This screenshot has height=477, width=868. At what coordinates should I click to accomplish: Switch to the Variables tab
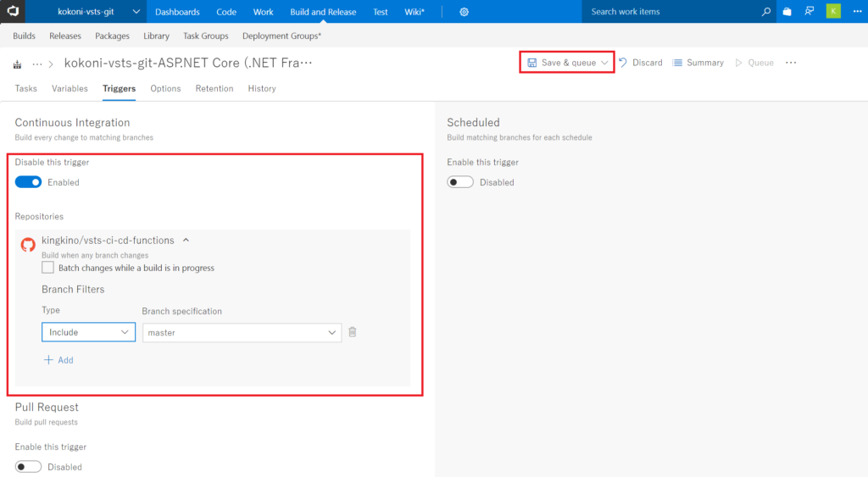[70, 88]
